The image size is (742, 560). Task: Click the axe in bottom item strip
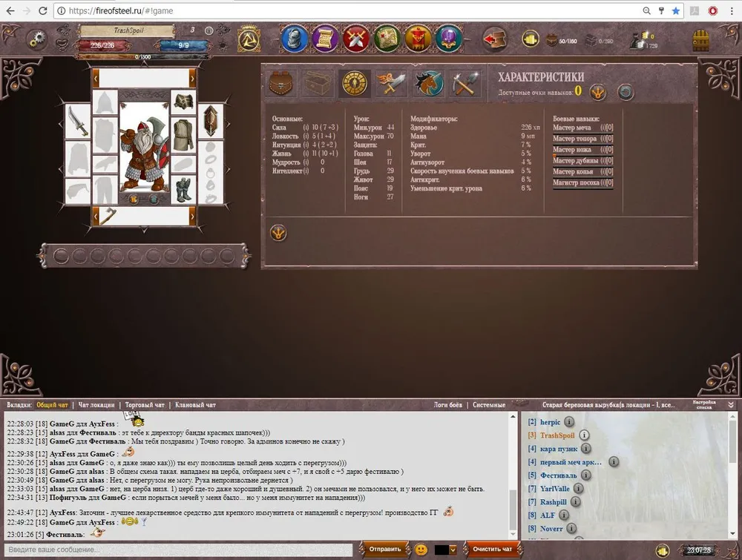tap(108, 217)
